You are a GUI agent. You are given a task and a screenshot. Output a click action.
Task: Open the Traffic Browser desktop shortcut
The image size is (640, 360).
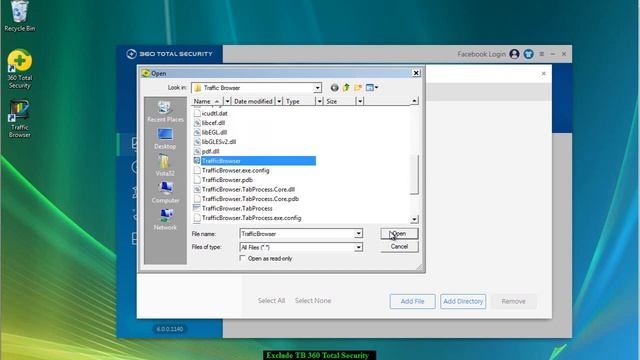point(19,118)
